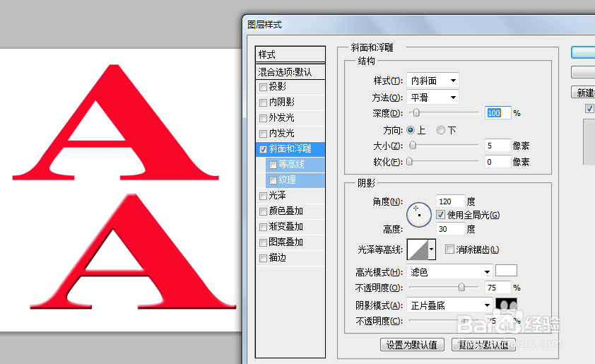The width and height of the screenshot is (595, 364).
Task: Enable the 渐变叠加 checkbox
Action: 263,228
